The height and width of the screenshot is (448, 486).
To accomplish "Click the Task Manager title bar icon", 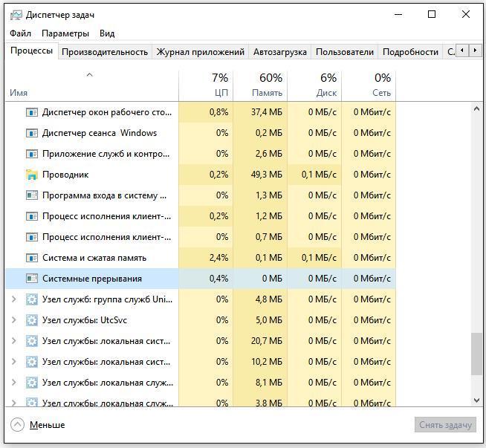I will [x=16, y=15].
